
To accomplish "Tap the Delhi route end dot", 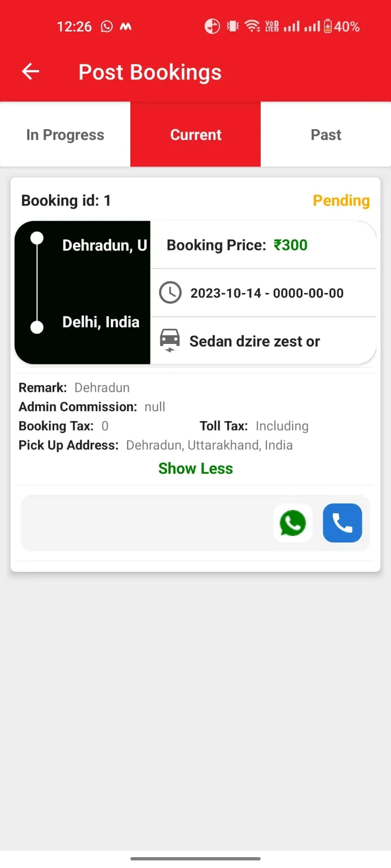I will point(37,327).
